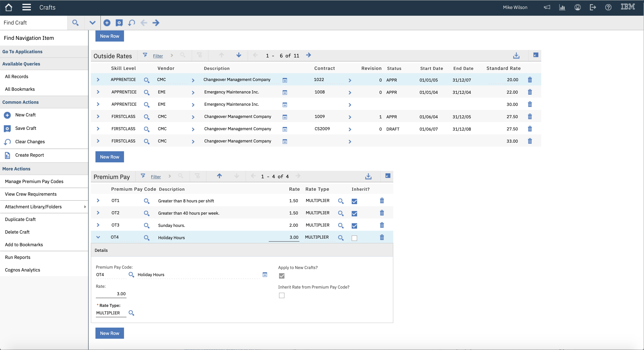
Task: Select Manage Premium Pay Codes action
Action: [34, 181]
